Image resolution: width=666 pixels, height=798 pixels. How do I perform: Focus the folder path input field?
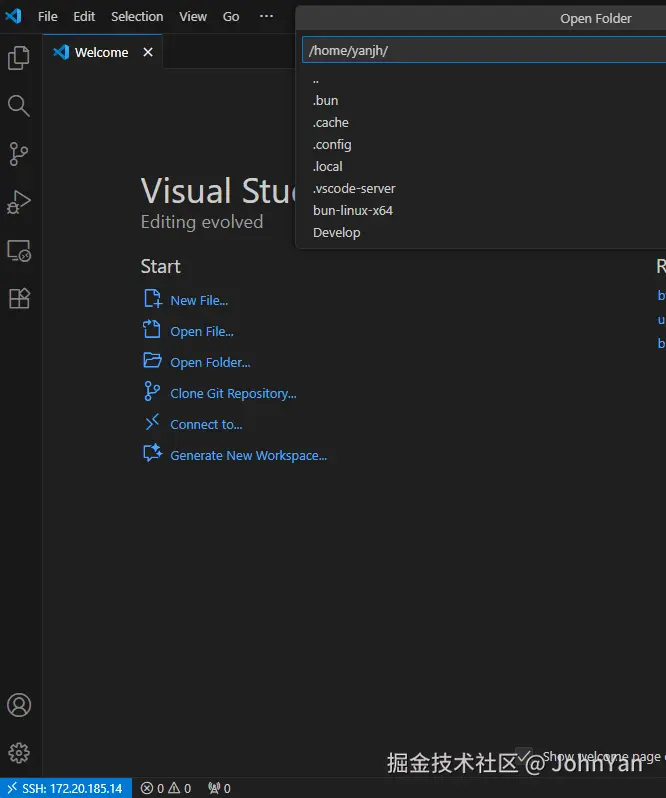[x=480, y=51]
